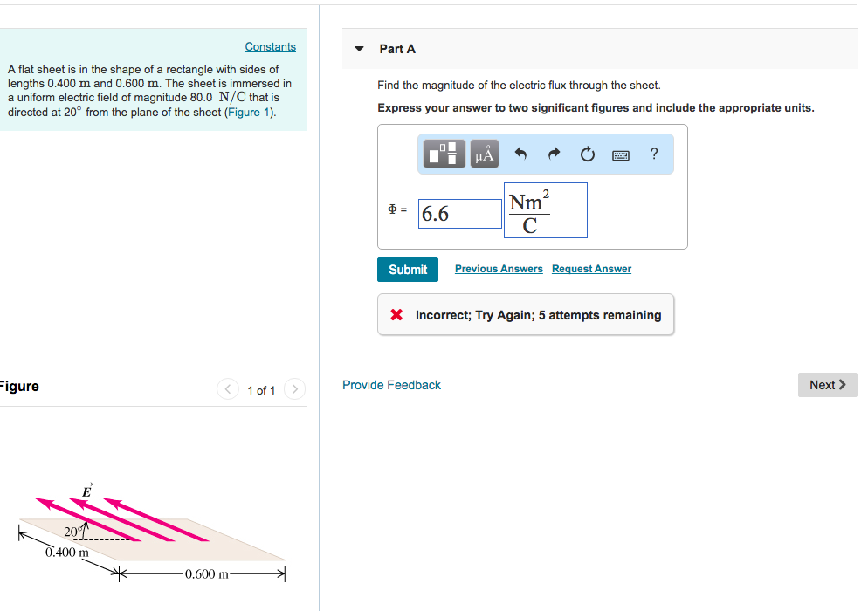Redo the last answer edit
868x611 pixels.
coord(553,154)
